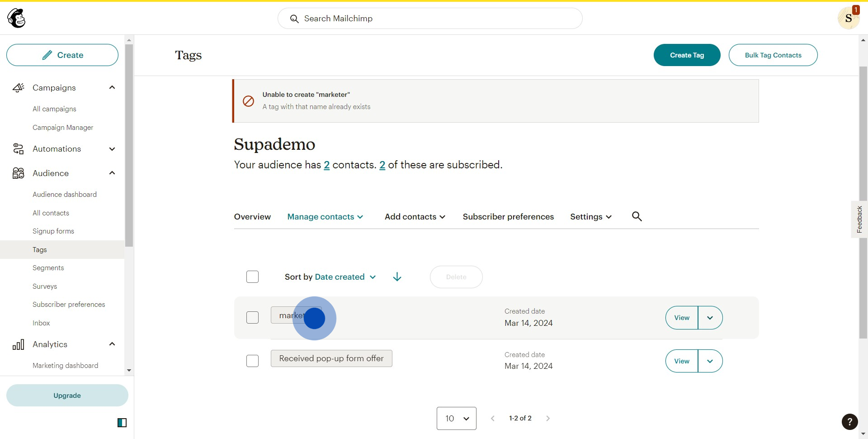Go to All campaigns
The height and width of the screenshot is (439, 868).
pos(54,109)
